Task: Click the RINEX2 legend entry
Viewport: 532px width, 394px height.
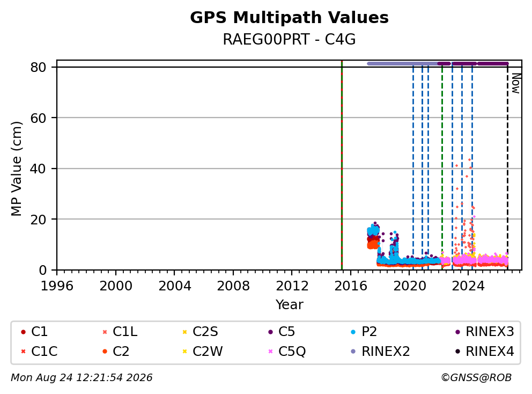Action: tap(380, 352)
